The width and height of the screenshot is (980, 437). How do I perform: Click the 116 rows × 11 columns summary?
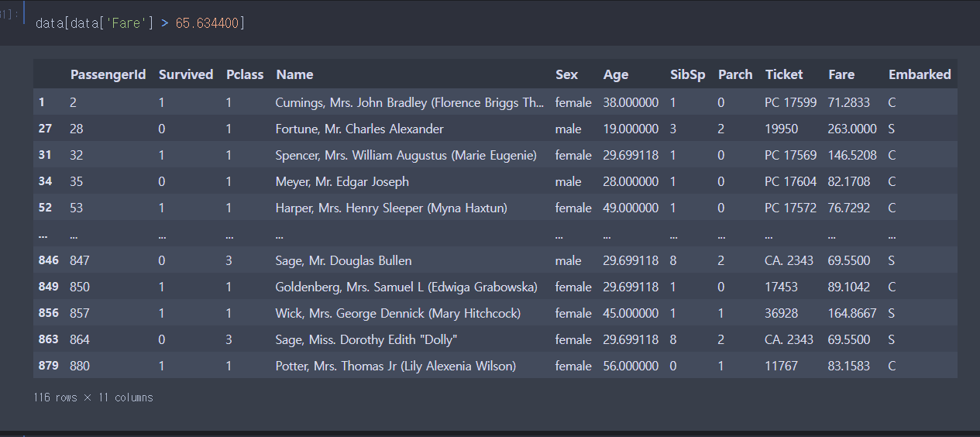pyautogui.click(x=94, y=397)
